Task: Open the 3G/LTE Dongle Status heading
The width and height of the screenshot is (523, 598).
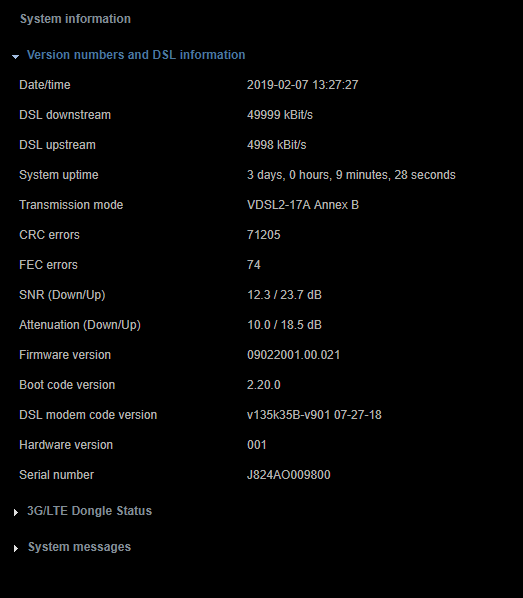Action: pyautogui.click(x=89, y=511)
